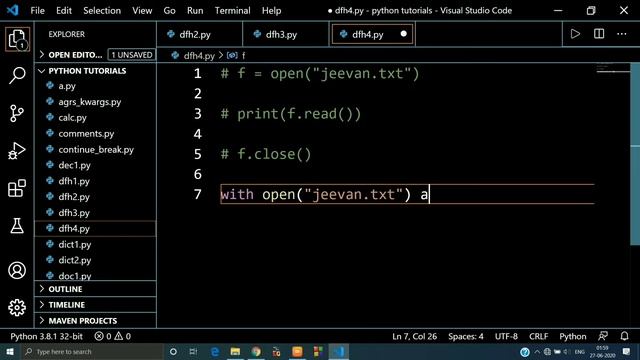
Task: Click the Windows taskbar search box
Action: click(x=92, y=351)
